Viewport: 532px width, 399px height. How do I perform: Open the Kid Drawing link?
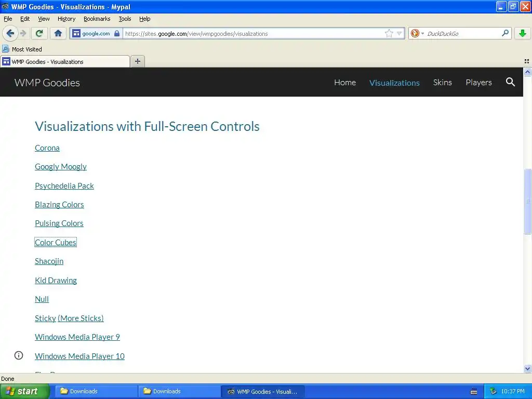pyautogui.click(x=56, y=280)
